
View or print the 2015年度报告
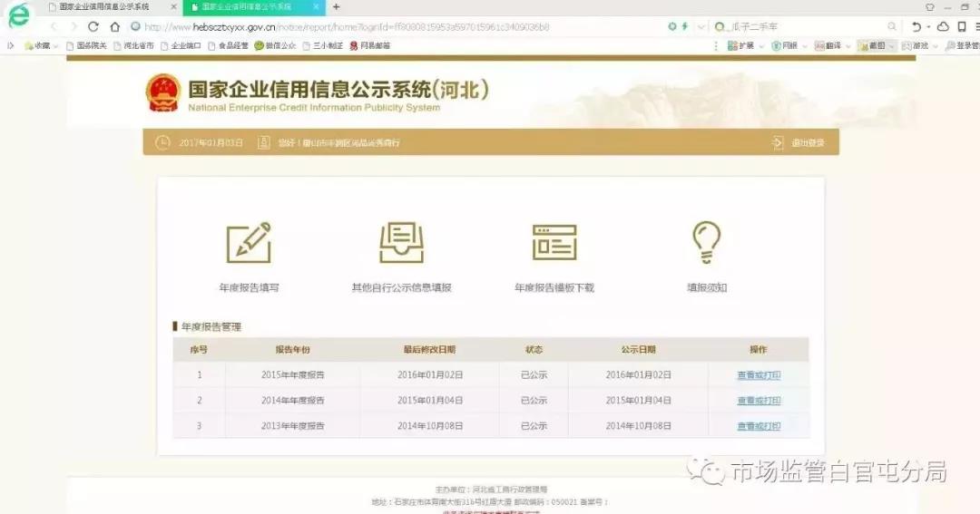[759, 375]
